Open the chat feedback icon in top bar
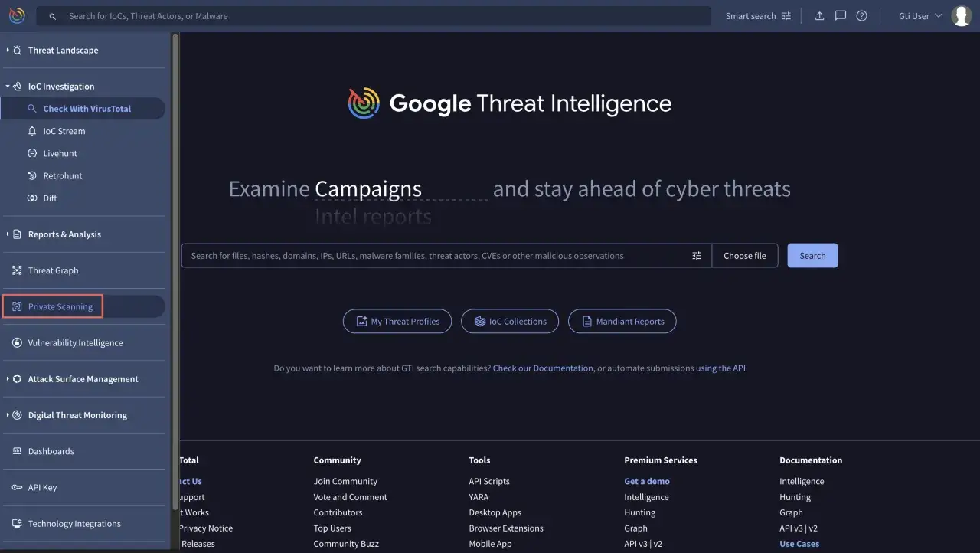 coord(841,16)
